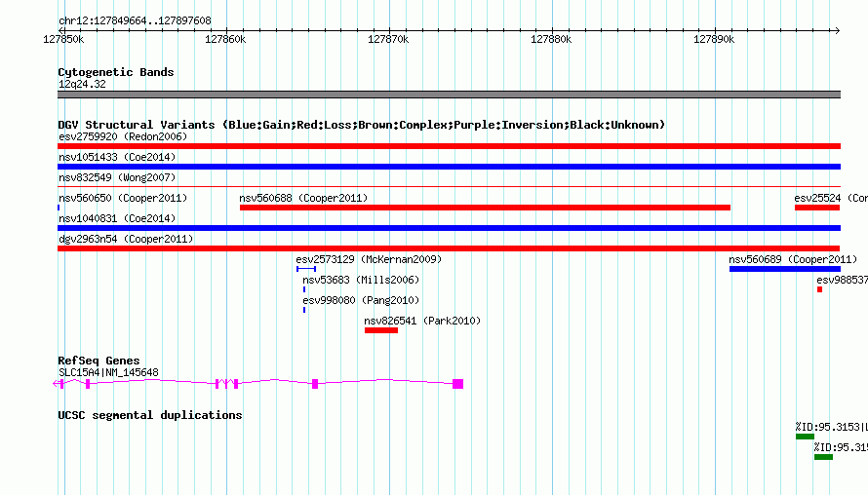Click the nsv832549 (Wong2007) thin red line

(449, 187)
